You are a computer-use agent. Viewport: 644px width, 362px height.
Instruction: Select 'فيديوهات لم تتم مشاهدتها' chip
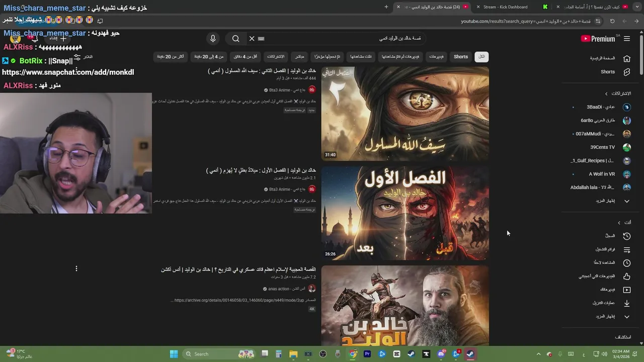click(400, 57)
